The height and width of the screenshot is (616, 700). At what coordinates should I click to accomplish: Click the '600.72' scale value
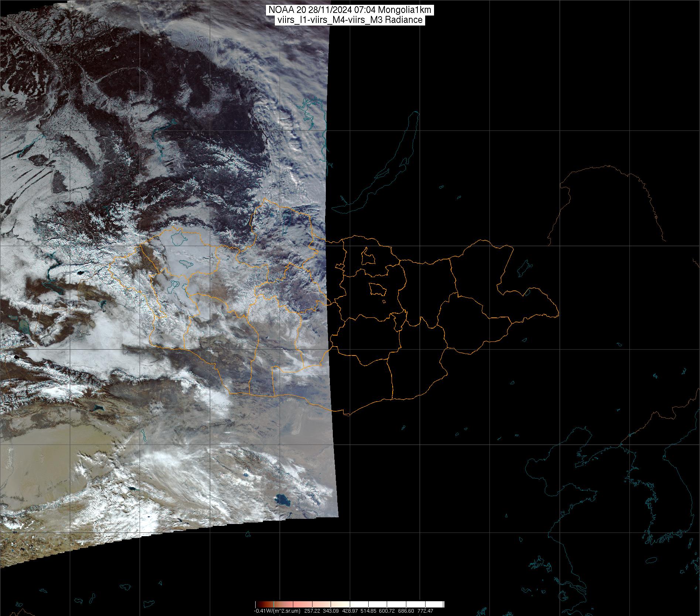click(x=387, y=611)
